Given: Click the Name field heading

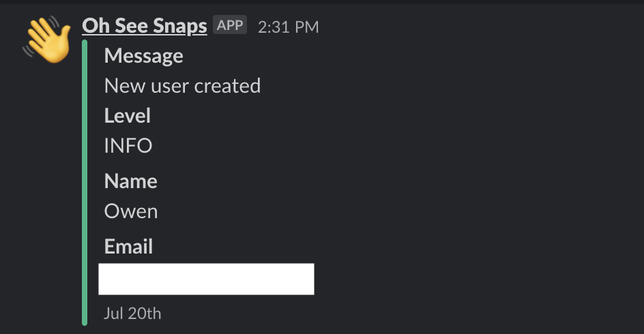Looking at the screenshot, I should pos(130,181).
